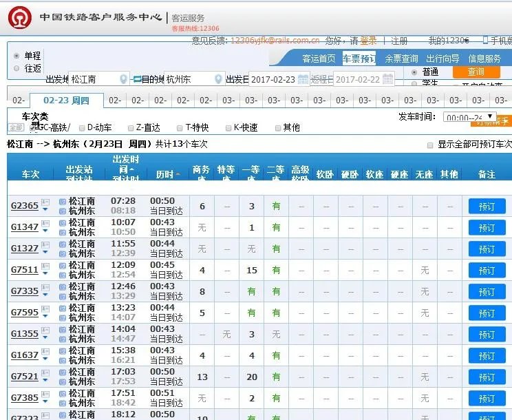Screen dimensions: 512x420
Task: Click 全部 train type filter button
Action: click(x=16, y=127)
